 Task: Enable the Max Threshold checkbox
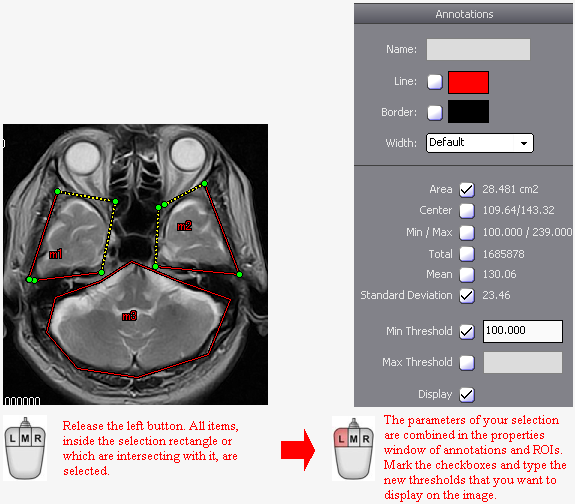pos(467,362)
